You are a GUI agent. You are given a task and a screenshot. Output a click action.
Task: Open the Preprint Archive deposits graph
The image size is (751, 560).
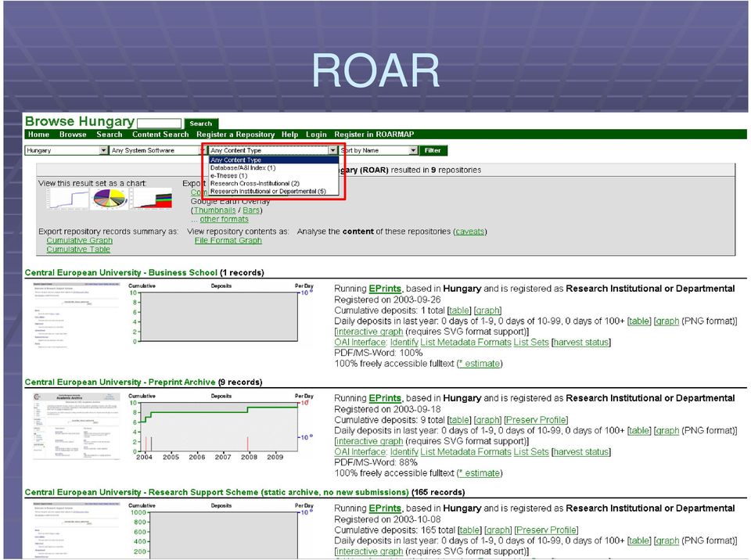221,426
